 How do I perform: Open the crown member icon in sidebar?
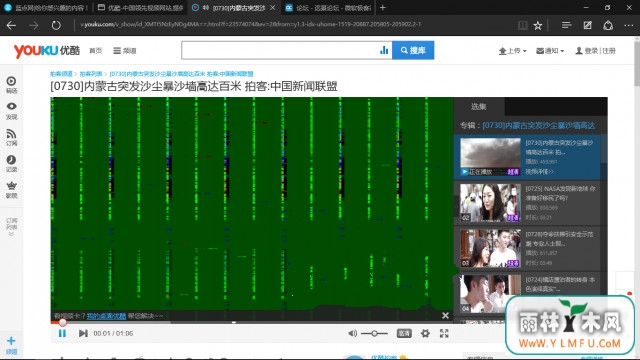[x=11, y=190]
